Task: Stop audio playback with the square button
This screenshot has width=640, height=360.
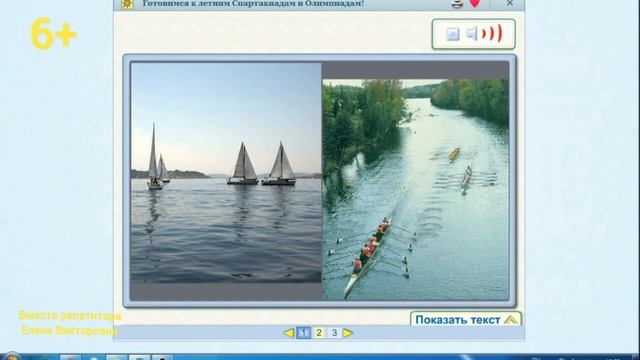Action: point(452,34)
